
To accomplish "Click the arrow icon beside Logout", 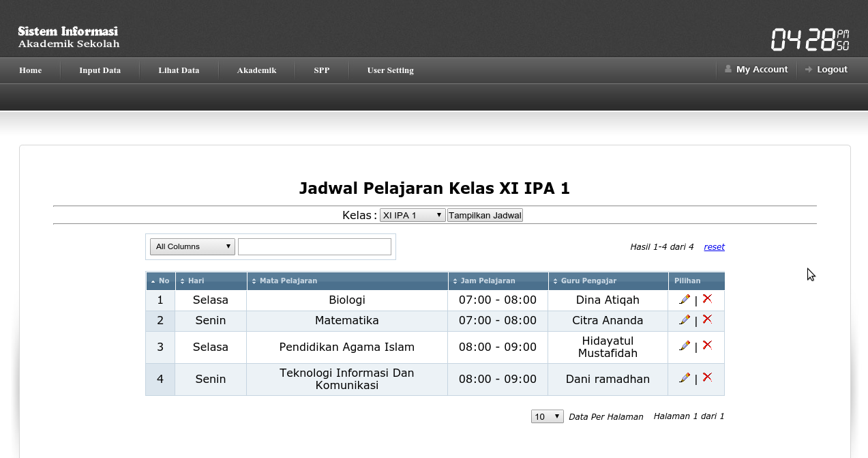I will [x=807, y=68].
